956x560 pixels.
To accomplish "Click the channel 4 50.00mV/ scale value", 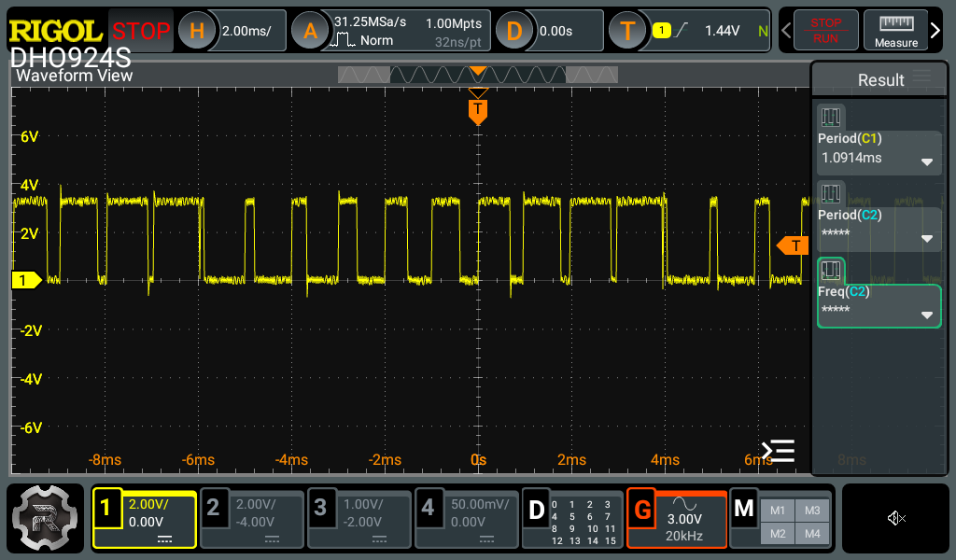I will [x=480, y=504].
